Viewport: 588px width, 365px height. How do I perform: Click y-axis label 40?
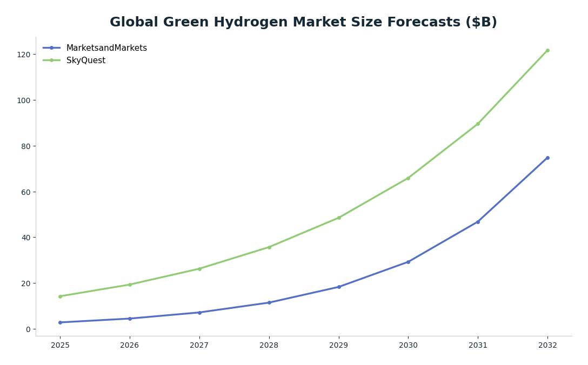(26, 238)
